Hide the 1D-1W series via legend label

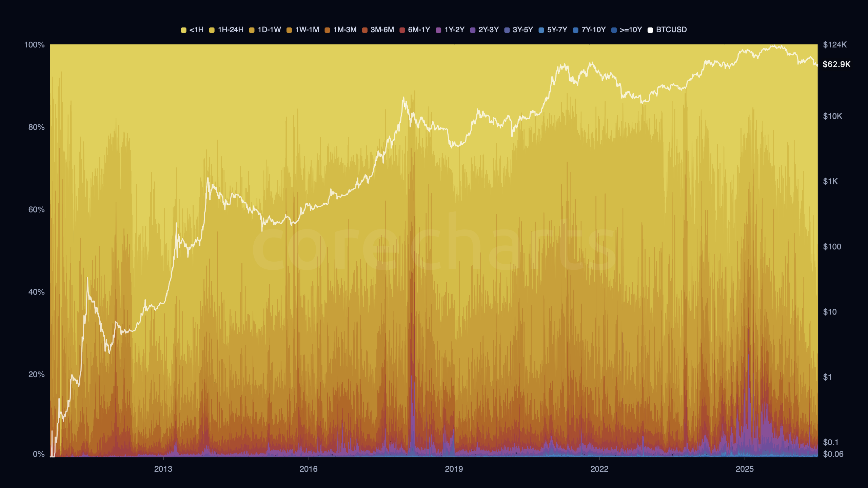click(x=269, y=30)
